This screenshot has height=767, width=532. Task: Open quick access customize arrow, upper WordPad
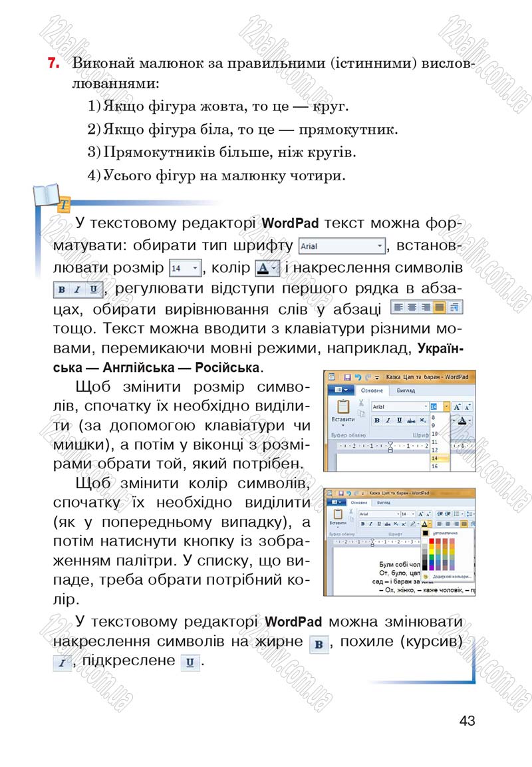[x=377, y=378]
